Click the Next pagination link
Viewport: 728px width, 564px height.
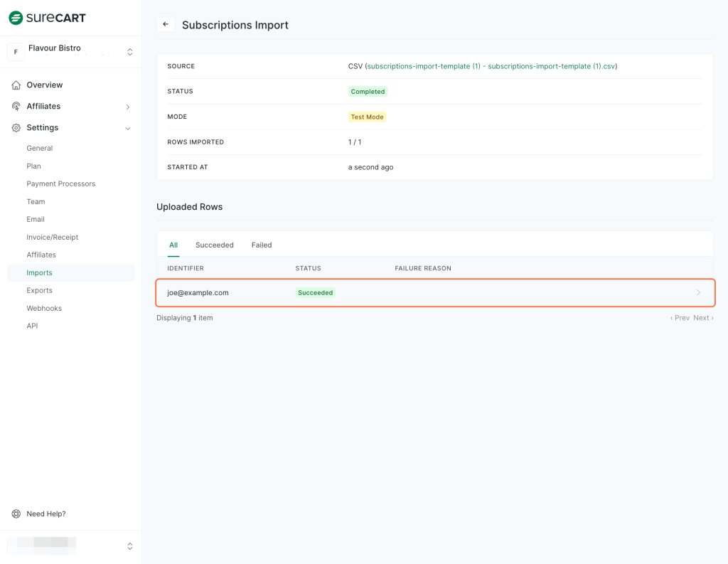[702, 318]
